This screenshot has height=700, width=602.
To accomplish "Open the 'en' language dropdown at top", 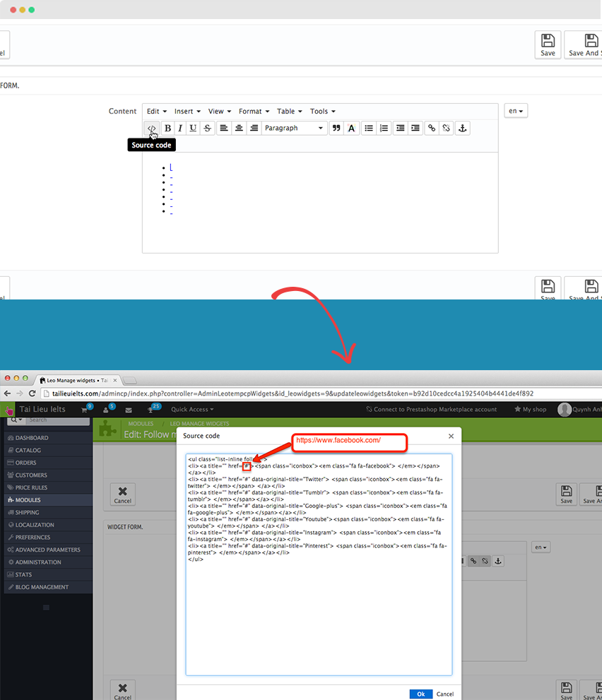I will point(516,111).
